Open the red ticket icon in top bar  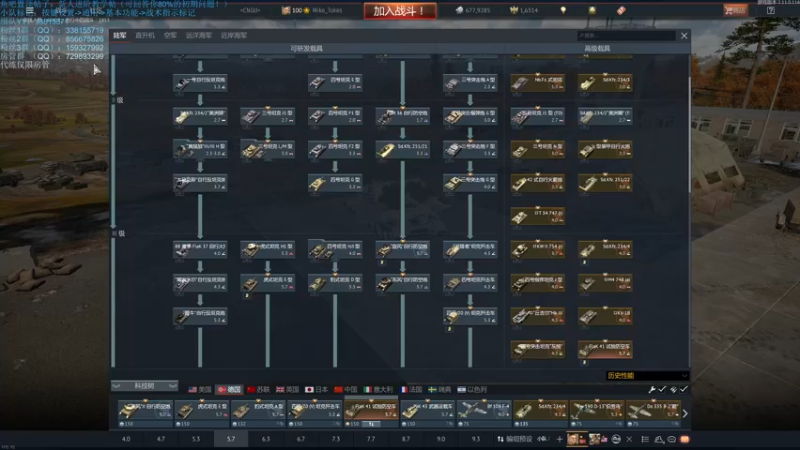click(x=621, y=10)
